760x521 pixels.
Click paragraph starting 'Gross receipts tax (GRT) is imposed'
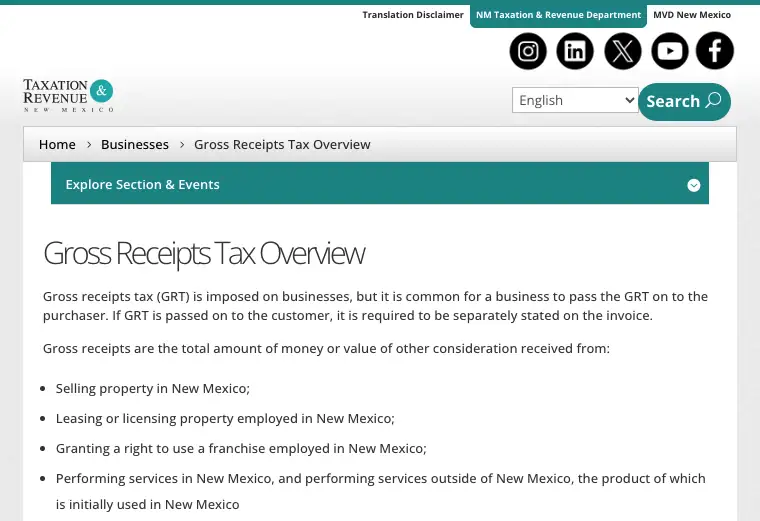(x=375, y=306)
